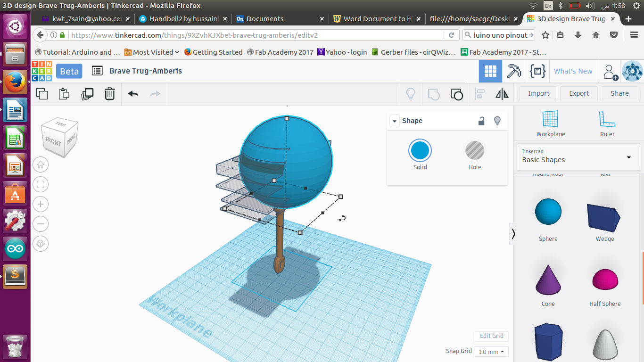
Task: Expand the Most Visited bookmarks dropdown
Action: tap(152, 52)
